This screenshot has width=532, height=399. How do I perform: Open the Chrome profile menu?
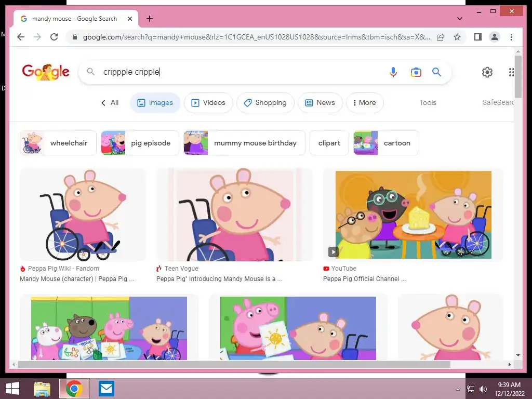coord(495,37)
